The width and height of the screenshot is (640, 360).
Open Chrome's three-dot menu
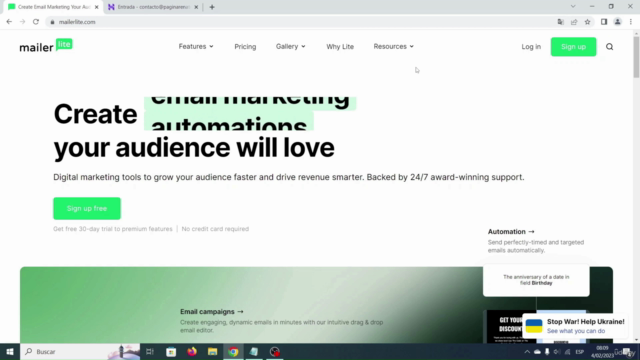pos(631,22)
